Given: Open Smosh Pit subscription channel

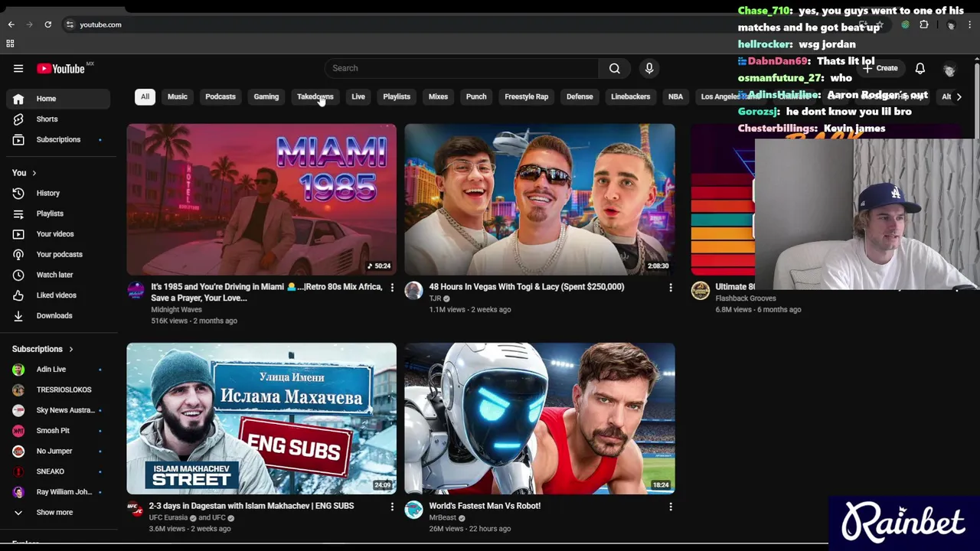Looking at the screenshot, I should (58, 431).
